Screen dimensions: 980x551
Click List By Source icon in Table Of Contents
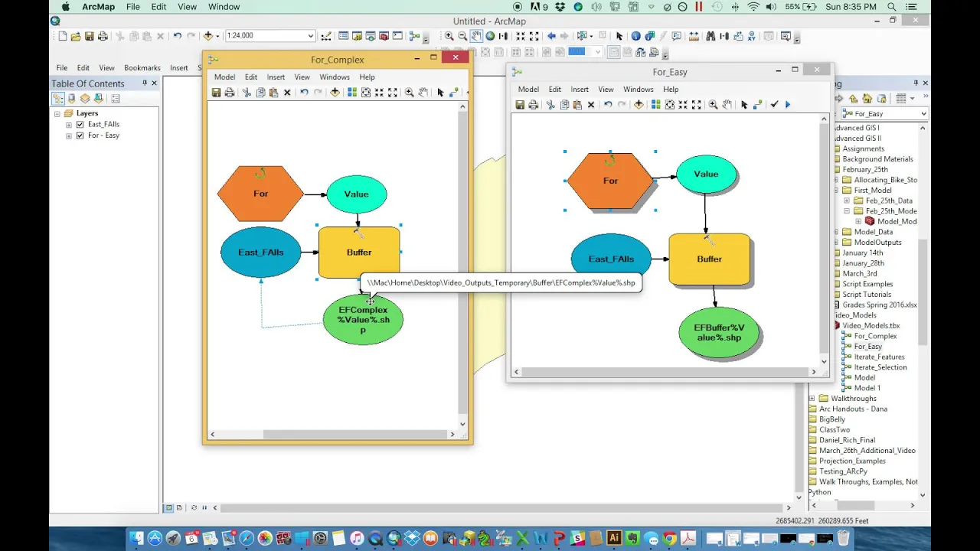tap(71, 99)
